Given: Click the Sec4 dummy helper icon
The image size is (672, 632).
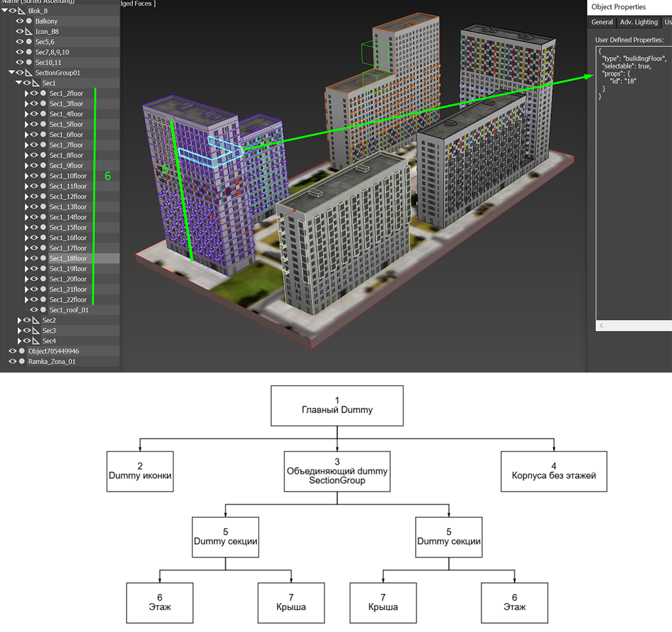Looking at the screenshot, I should [x=36, y=341].
